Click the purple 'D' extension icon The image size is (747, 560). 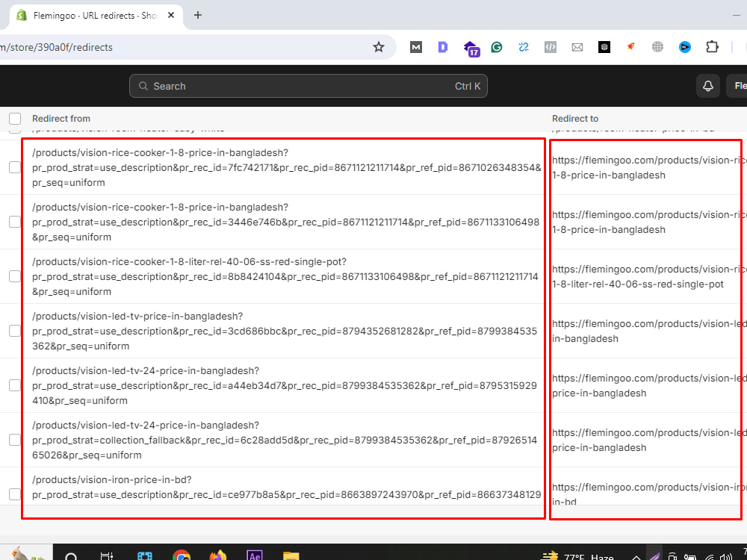pyautogui.click(x=442, y=46)
